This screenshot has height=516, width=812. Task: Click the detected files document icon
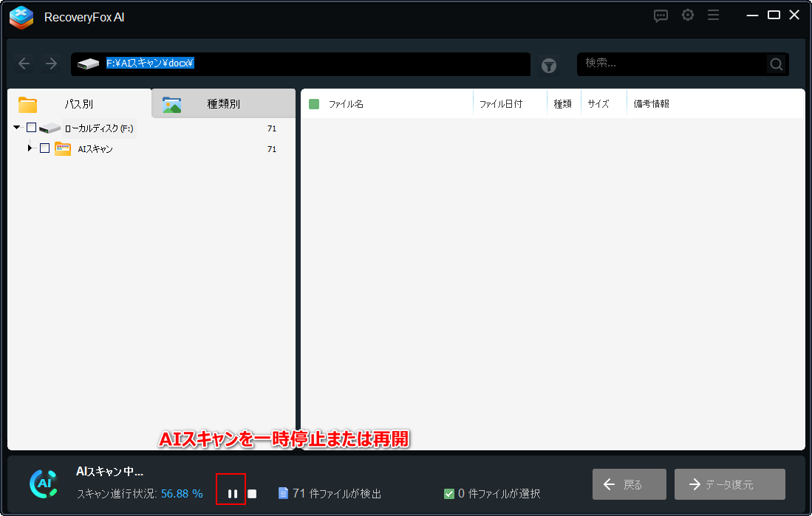click(x=283, y=493)
